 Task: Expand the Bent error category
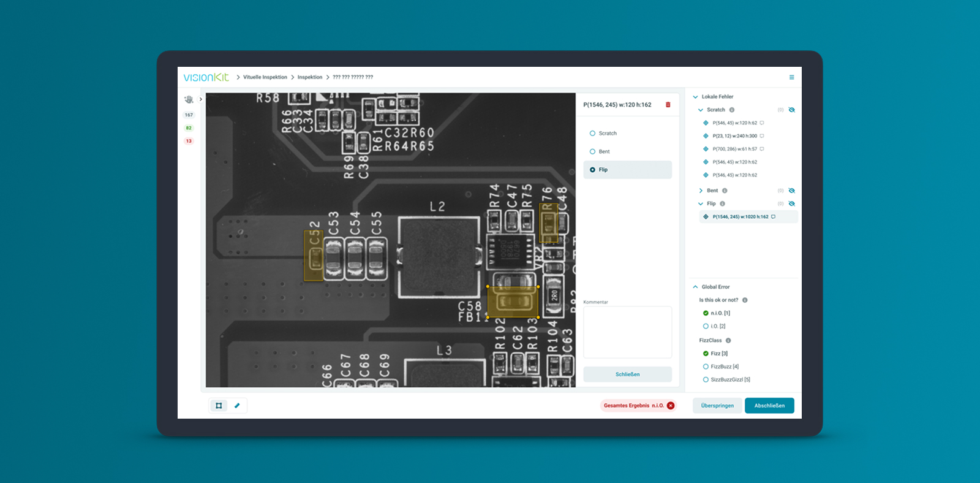click(701, 191)
